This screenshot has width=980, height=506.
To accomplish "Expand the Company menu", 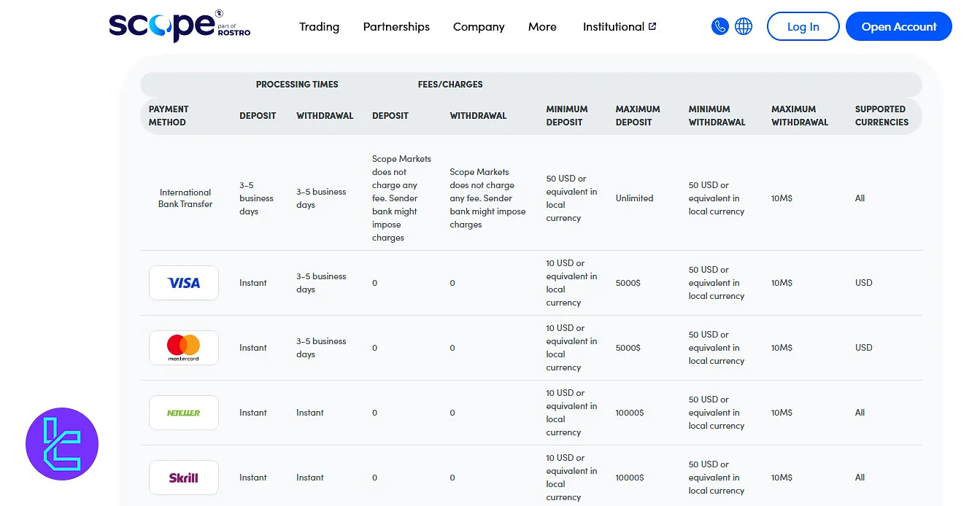I will (x=479, y=27).
